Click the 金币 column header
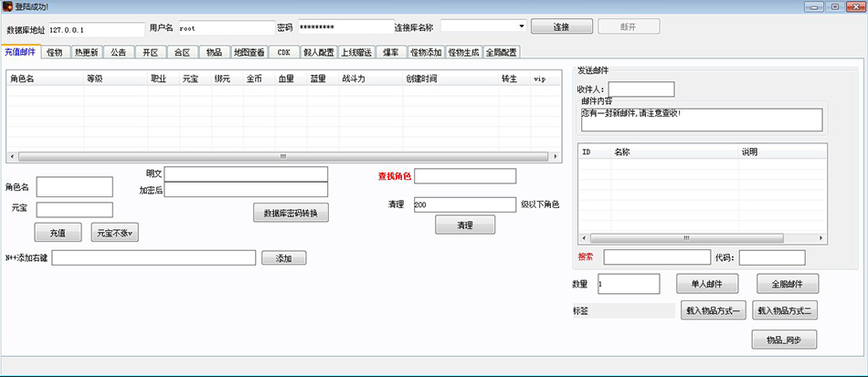Screen dimensions: 868x377 click(259, 79)
